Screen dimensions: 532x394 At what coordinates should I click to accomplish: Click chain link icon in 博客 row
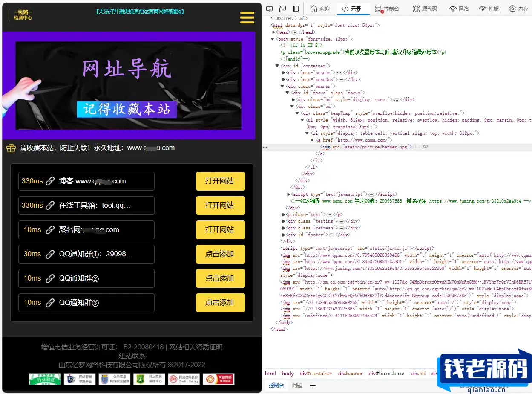pos(50,181)
